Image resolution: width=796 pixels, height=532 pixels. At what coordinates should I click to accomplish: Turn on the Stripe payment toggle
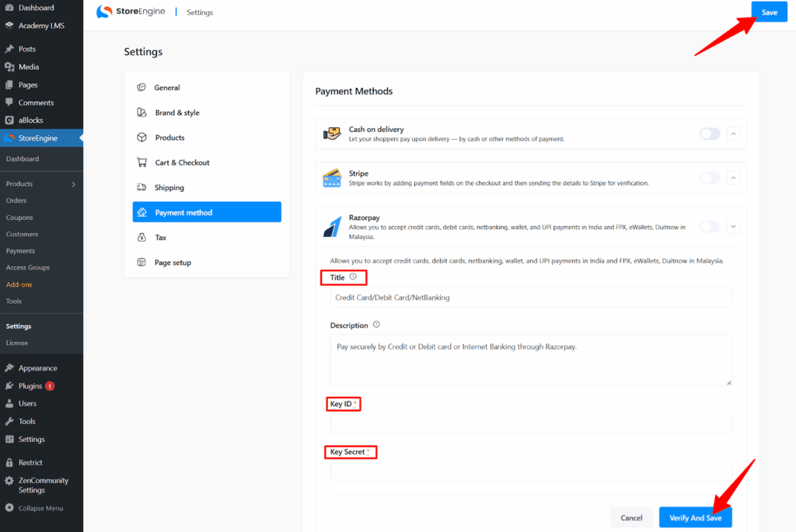click(710, 178)
